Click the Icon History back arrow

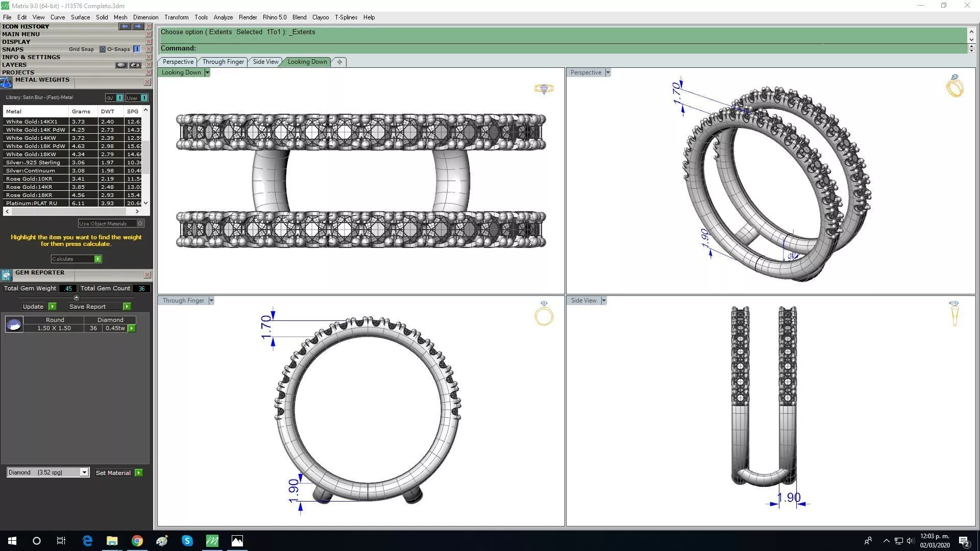click(125, 26)
